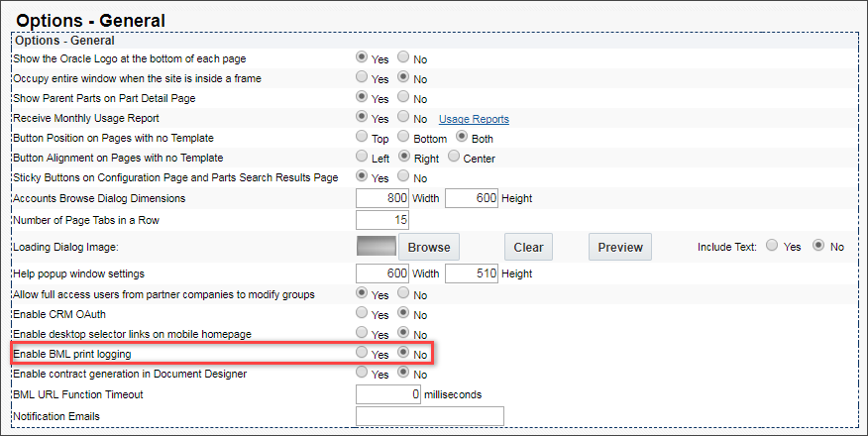Select Yes for Occupy entire window
Viewport: 868px width, 436px height.
tap(363, 78)
